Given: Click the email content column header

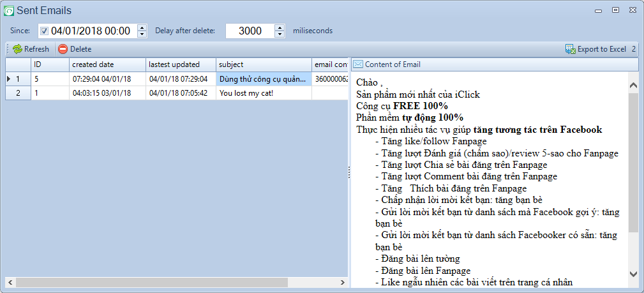Looking at the screenshot, I should click(x=330, y=64).
